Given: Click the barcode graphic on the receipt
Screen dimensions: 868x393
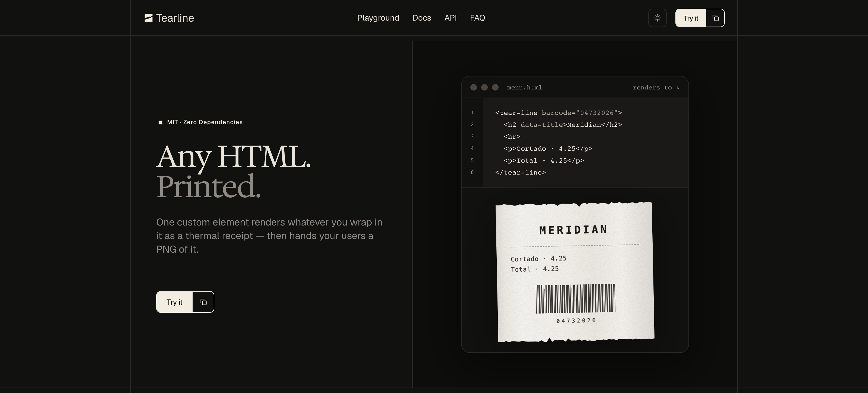Looking at the screenshot, I should tap(575, 299).
